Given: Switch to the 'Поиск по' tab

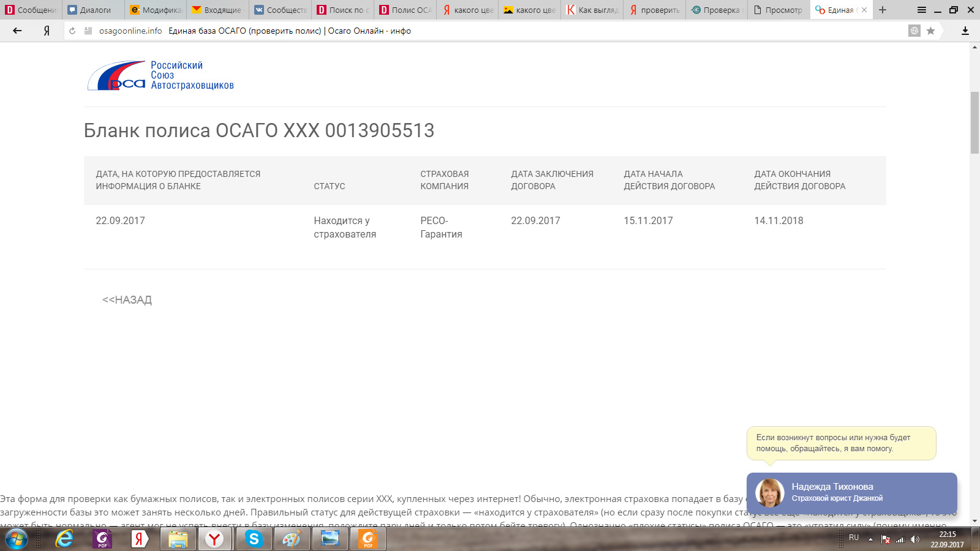Looking at the screenshot, I should coord(344,10).
